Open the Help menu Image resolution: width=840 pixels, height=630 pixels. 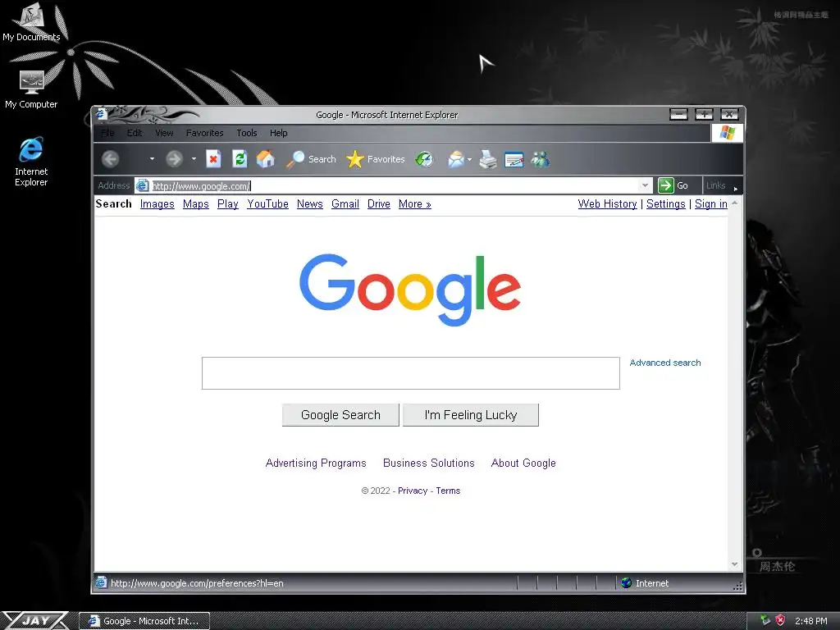coord(279,133)
